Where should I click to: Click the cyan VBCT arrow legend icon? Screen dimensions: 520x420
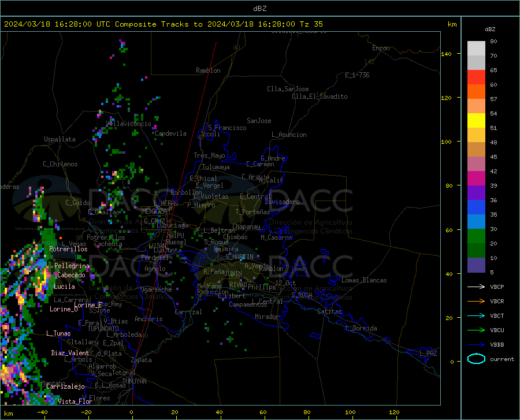476,315
